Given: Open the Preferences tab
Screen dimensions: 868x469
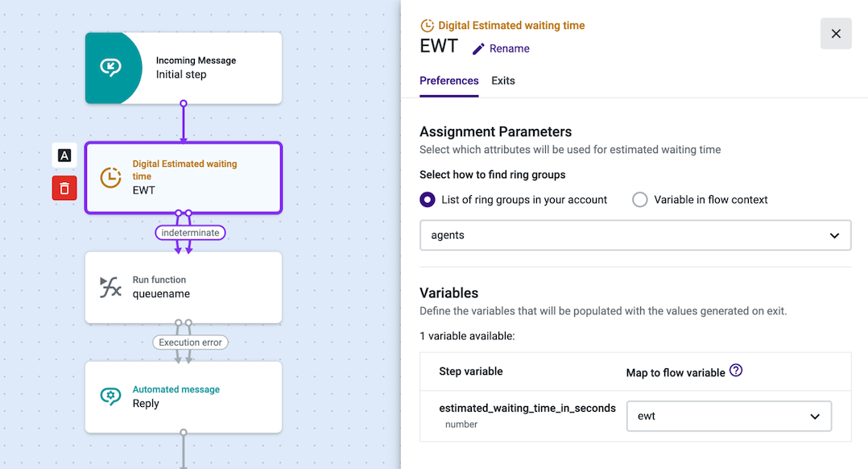Looking at the screenshot, I should coord(449,81).
